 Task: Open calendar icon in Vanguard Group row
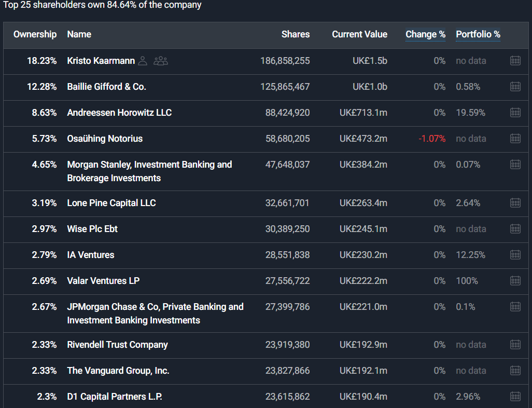point(515,371)
